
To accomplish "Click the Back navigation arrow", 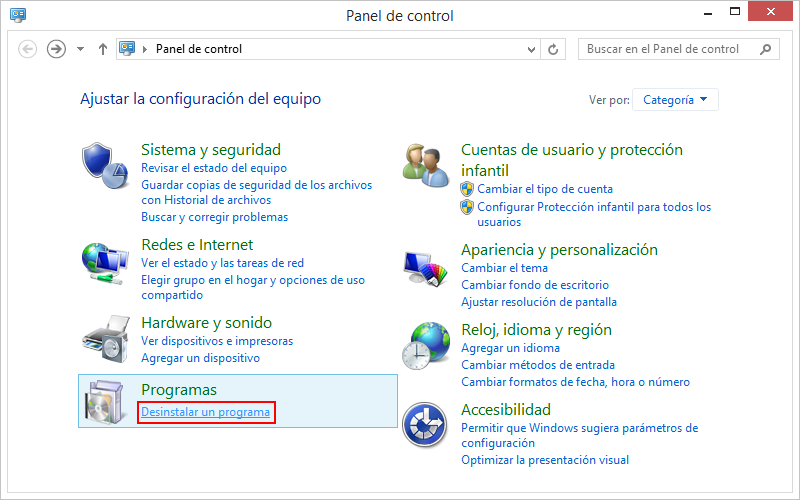I will tap(28, 49).
